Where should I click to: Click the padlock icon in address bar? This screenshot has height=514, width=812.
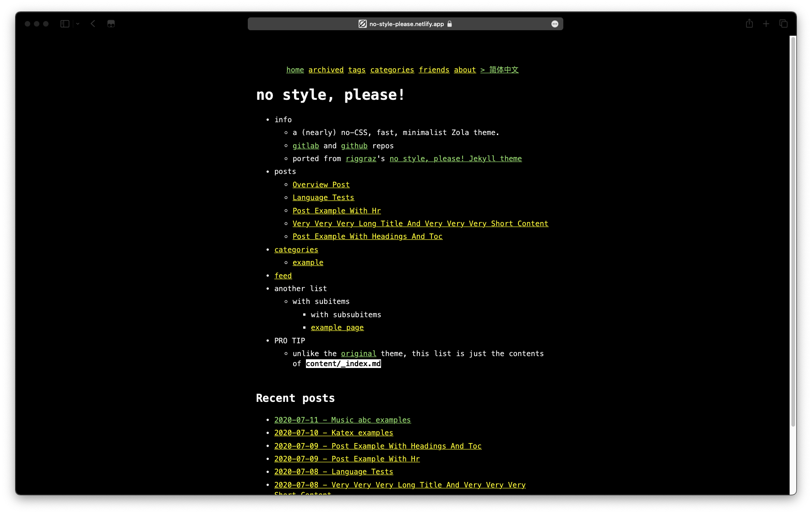pos(450,24)
